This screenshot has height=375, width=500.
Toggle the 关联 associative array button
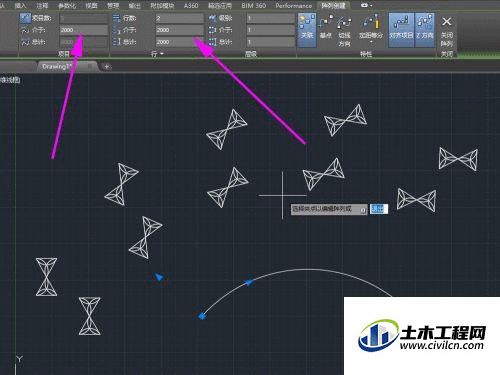coord(307,30)
